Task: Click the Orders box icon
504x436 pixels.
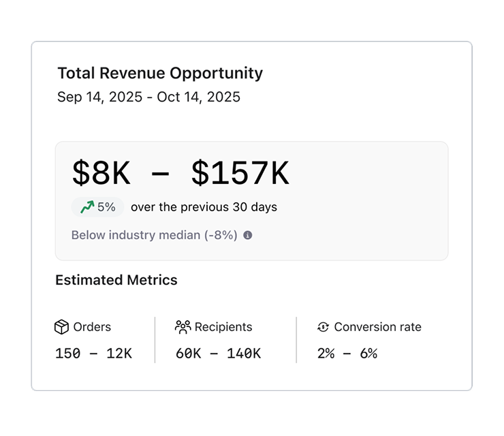Action: click(x=61, y=327)
